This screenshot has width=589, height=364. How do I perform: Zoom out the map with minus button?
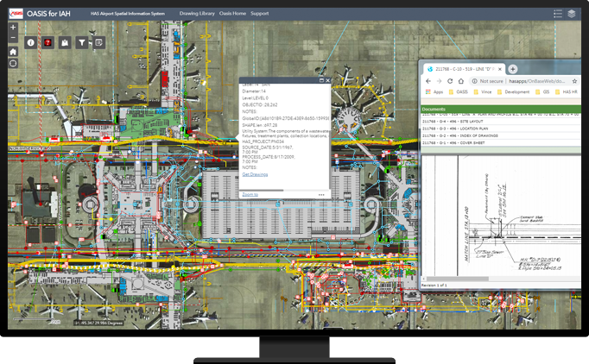[x=13, y=38]
